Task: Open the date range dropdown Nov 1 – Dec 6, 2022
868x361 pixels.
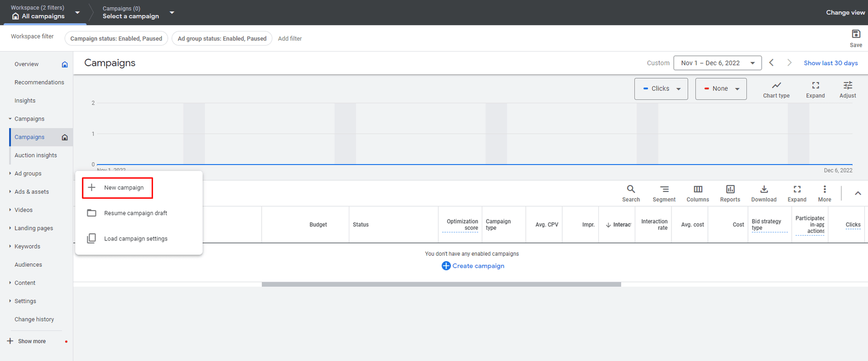Action: (717, 63)
